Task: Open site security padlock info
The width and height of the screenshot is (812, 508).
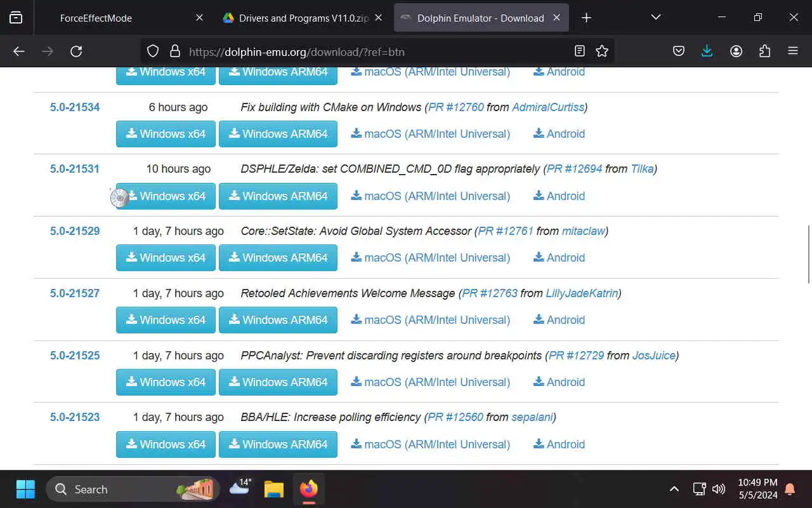Action: coord(174,51)
